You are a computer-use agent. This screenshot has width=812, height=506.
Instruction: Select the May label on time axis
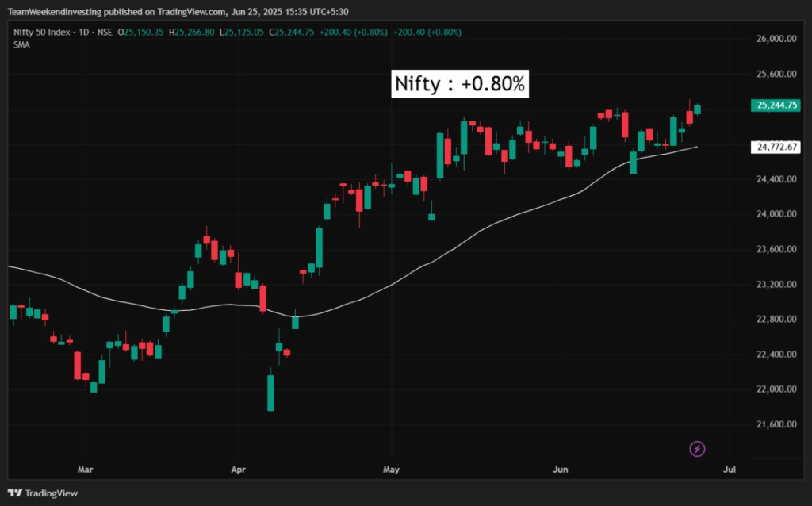pos(390,470)
